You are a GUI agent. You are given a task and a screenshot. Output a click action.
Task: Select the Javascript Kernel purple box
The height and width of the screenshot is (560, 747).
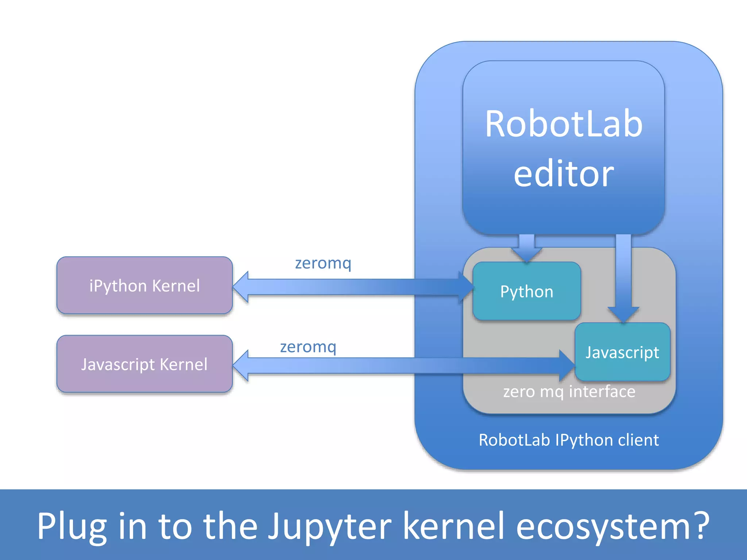(x=144, y=364)
